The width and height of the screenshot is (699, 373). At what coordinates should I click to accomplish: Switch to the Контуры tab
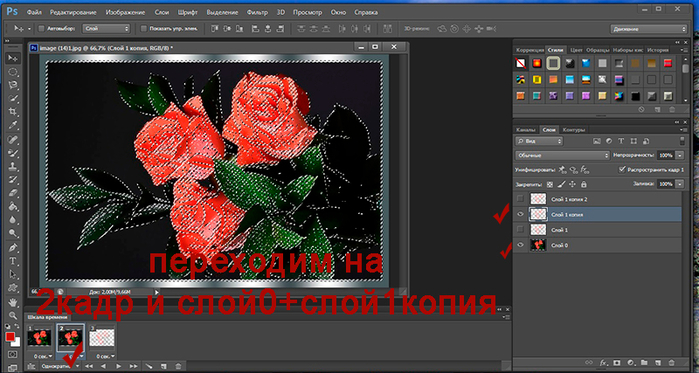coord(573,130)
